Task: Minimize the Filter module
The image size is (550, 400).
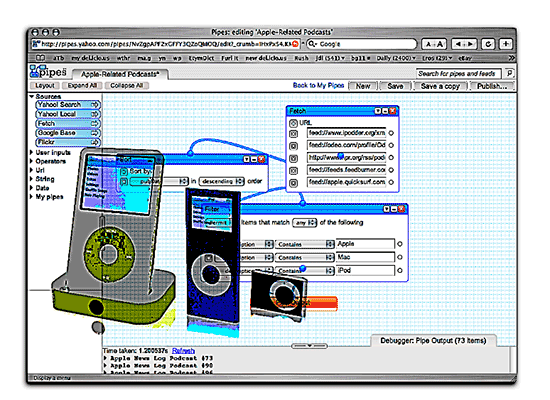Action: coord(394,209)
